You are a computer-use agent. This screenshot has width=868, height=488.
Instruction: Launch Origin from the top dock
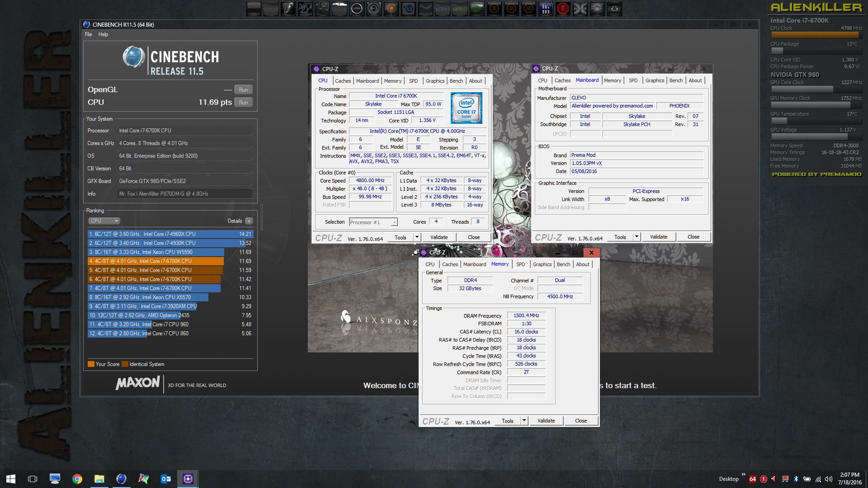point(391,8)
